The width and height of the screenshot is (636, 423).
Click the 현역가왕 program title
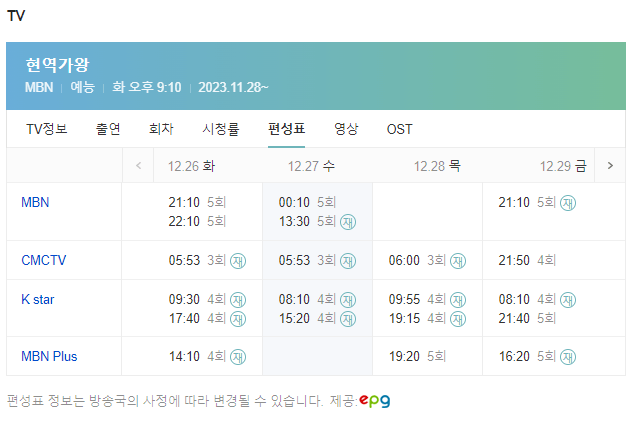(57, 65)
